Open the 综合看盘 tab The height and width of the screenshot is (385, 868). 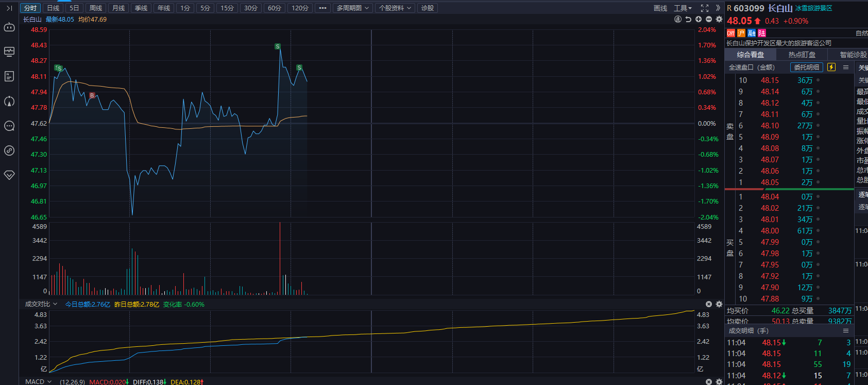point(751,55)
